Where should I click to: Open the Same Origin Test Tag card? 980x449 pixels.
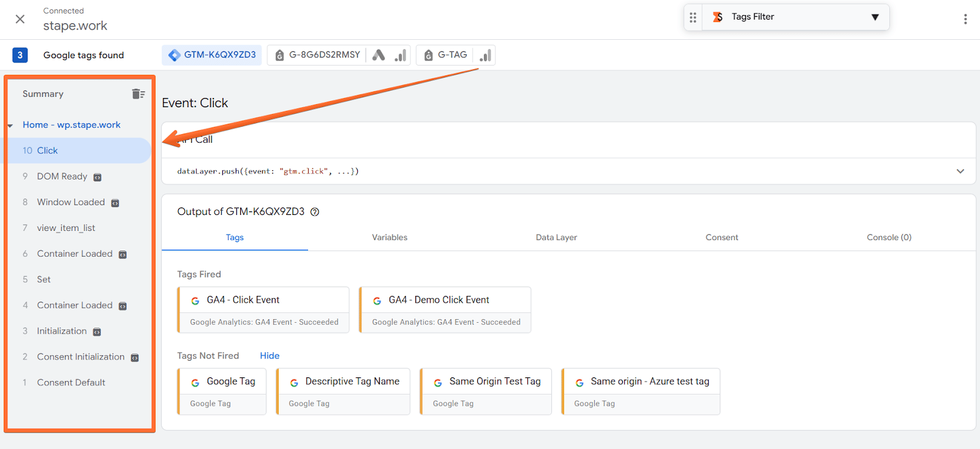coord(486,391)
